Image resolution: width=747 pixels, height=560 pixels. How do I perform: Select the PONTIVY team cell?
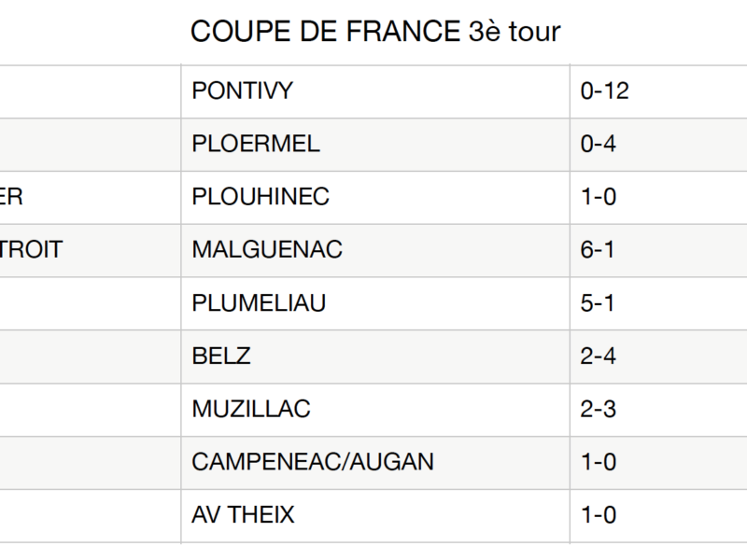(x=242, y=91)
